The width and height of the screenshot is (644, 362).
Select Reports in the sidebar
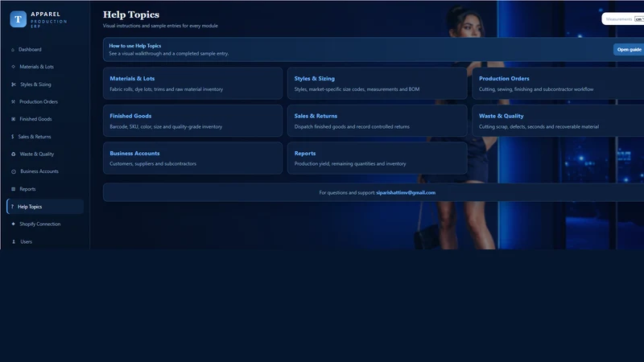[x=45, y=189]
